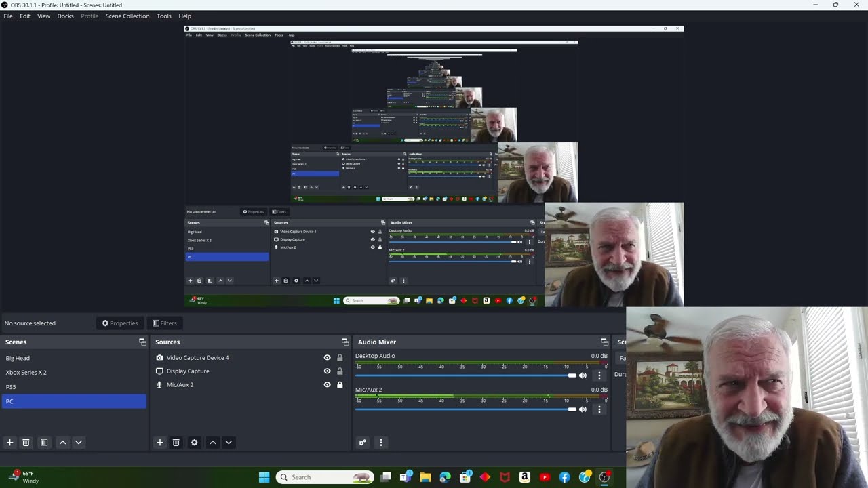
Task: Move scene down in Scenes list
Action: 79,443
